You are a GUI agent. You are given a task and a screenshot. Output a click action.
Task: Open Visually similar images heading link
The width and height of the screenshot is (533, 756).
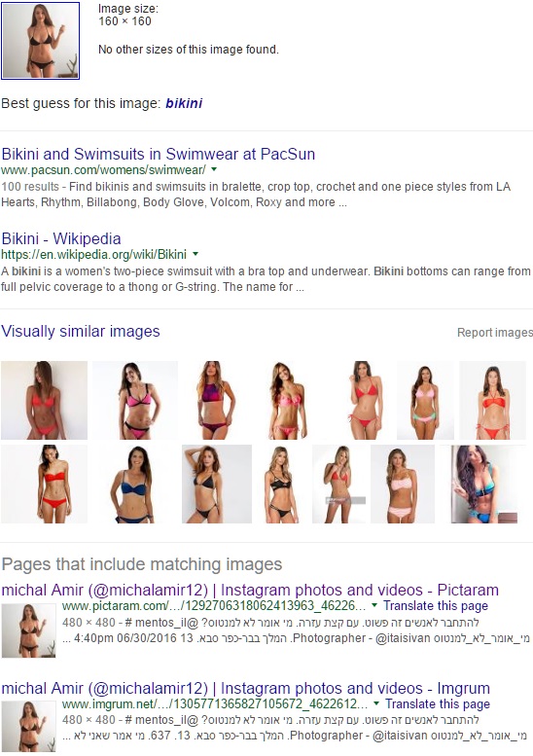click(81, 331)
